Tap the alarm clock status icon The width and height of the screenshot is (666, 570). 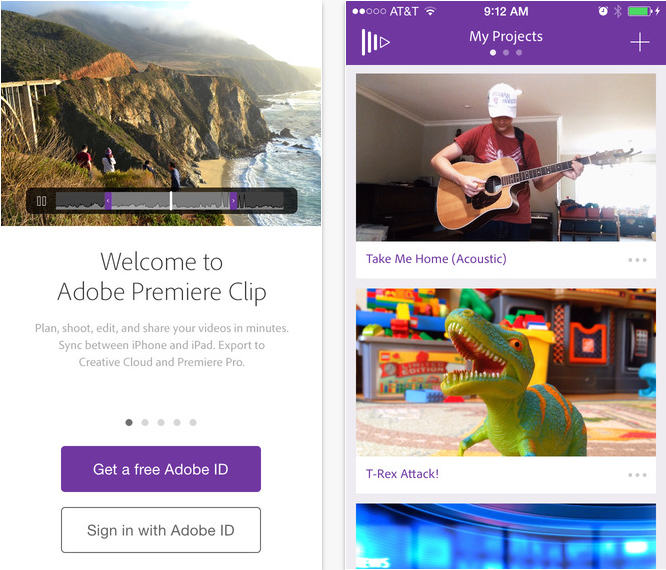pos(603,11)
